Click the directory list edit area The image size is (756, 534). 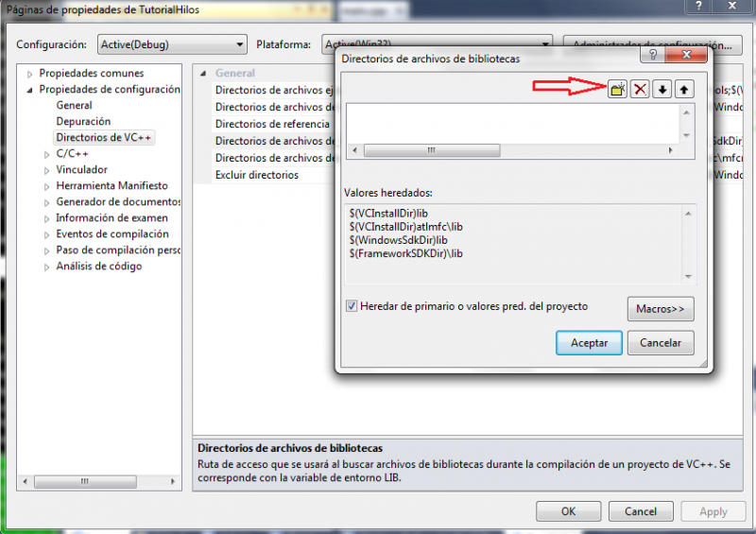coord(513,124)
